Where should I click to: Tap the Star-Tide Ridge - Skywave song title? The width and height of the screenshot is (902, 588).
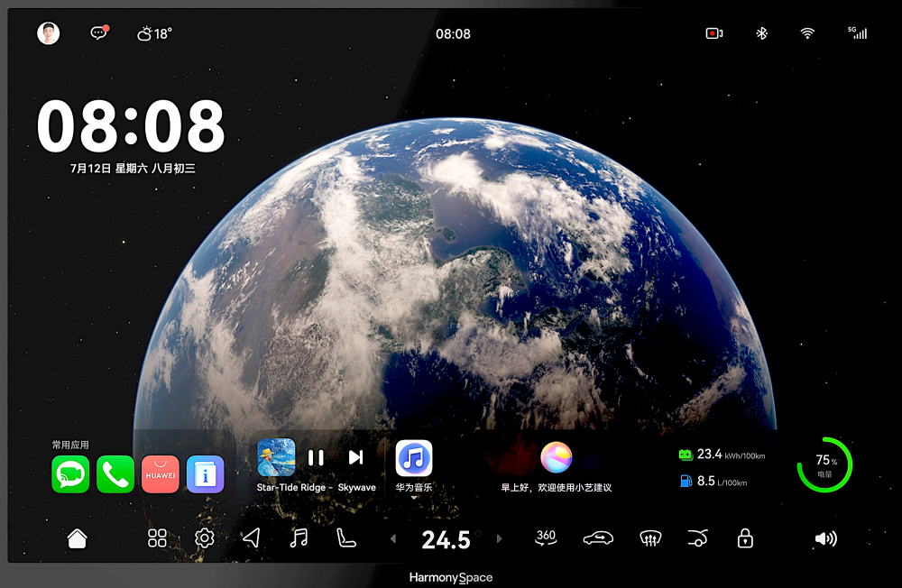click(316, 487)
